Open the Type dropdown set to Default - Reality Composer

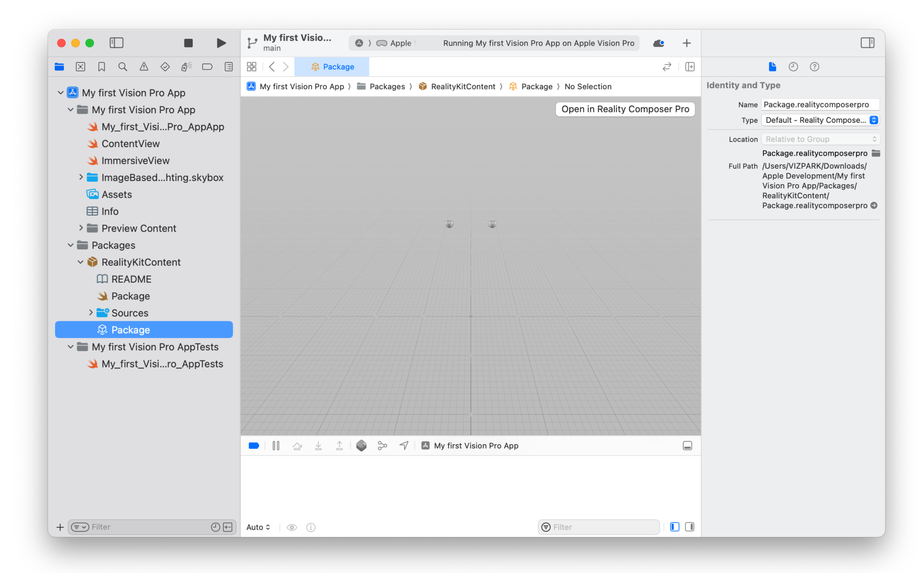[820, 120]
